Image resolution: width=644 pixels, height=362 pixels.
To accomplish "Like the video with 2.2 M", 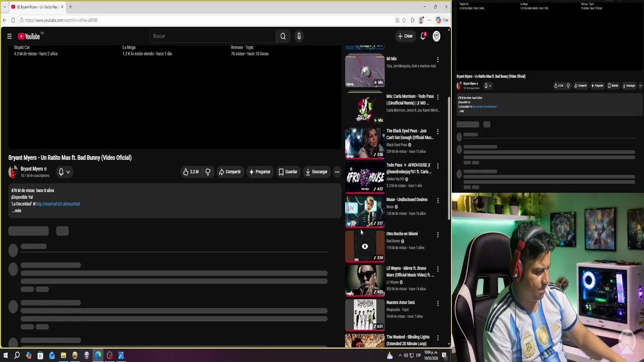I will [x=191, y=172].
